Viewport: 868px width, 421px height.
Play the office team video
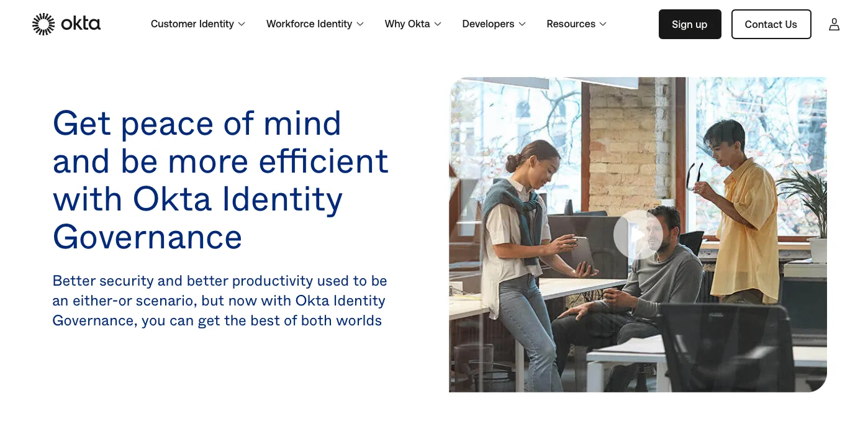(x=638, y=235)
